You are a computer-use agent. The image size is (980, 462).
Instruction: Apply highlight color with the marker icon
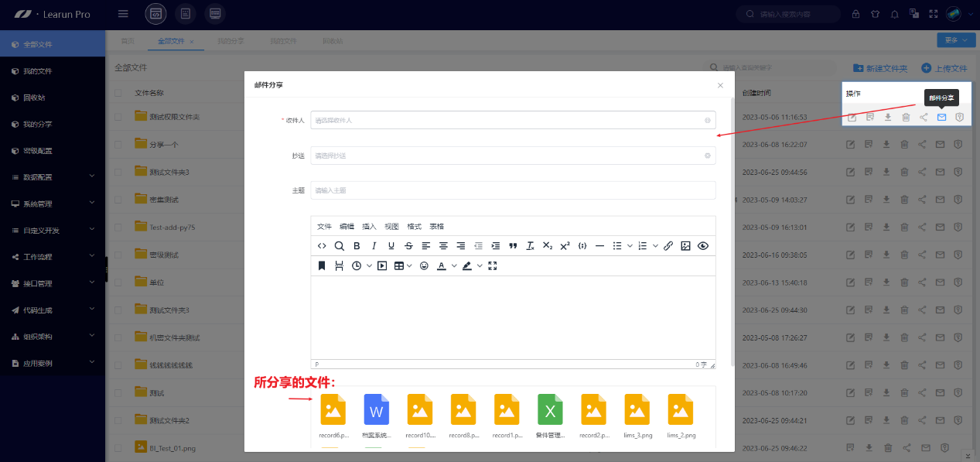click(466, 265)
